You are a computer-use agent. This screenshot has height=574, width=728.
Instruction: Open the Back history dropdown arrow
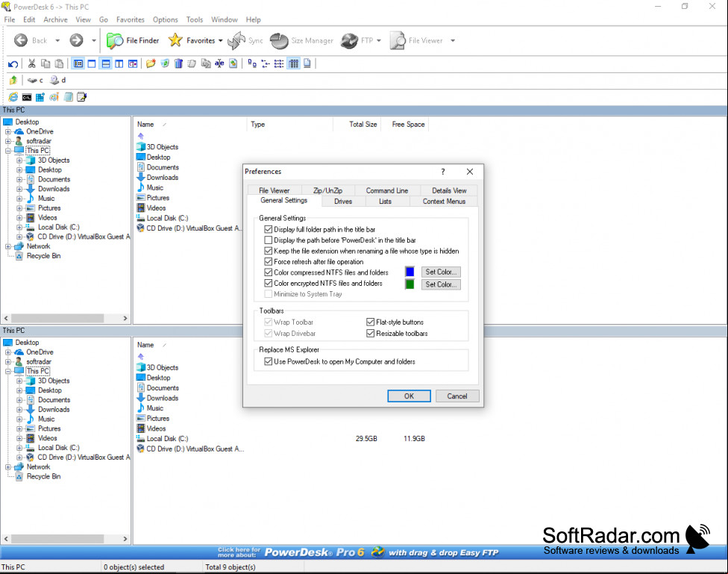pos(57,40)
